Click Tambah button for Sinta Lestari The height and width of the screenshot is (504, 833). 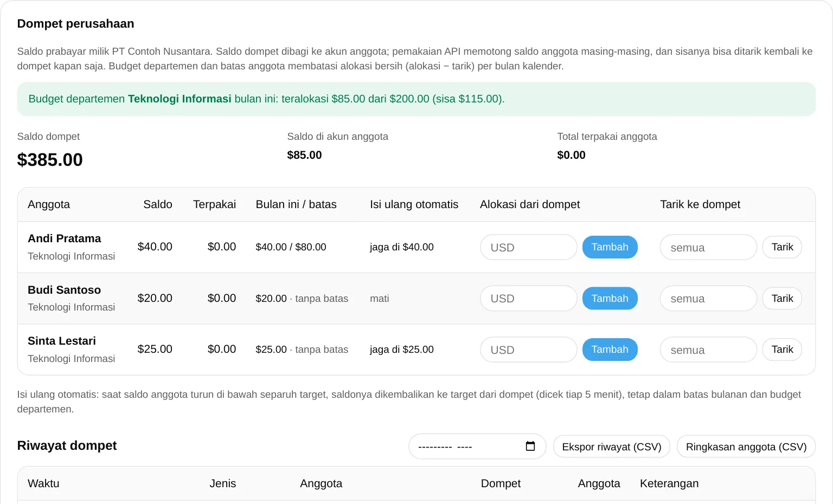pyautogui.click(x=610, y=350)
